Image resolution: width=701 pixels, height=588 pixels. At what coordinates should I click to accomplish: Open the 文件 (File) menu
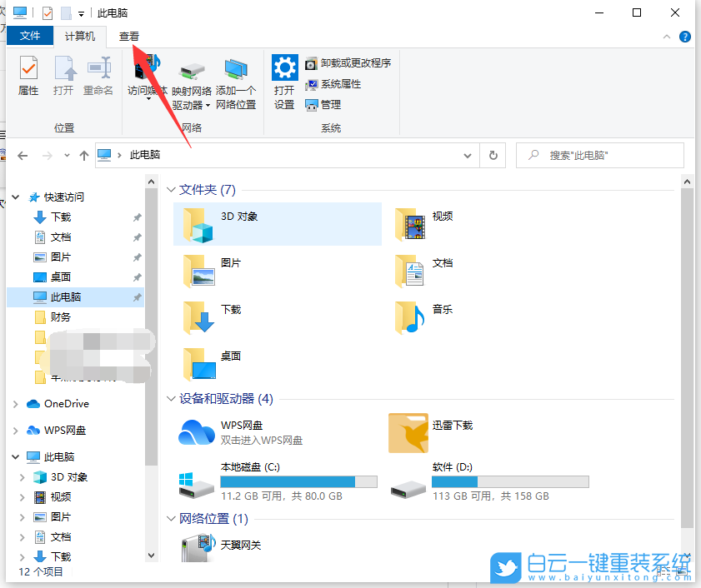tap(30, 36)
